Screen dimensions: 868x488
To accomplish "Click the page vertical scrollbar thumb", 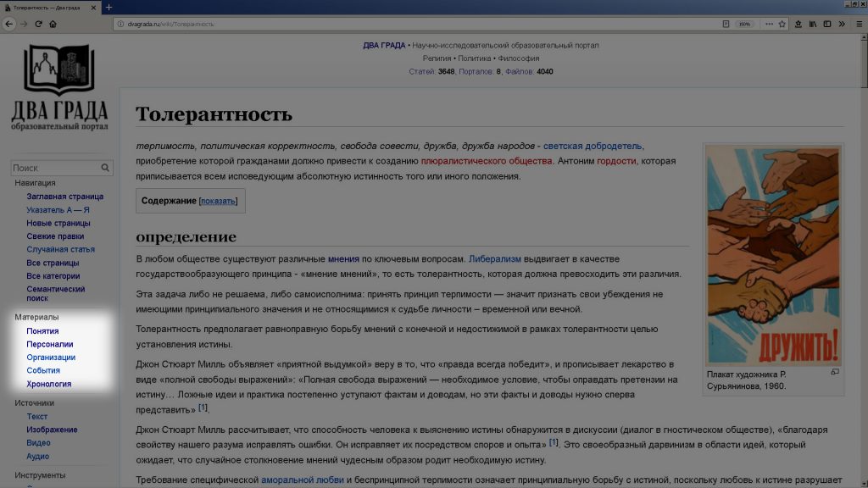I will [864, 64].
